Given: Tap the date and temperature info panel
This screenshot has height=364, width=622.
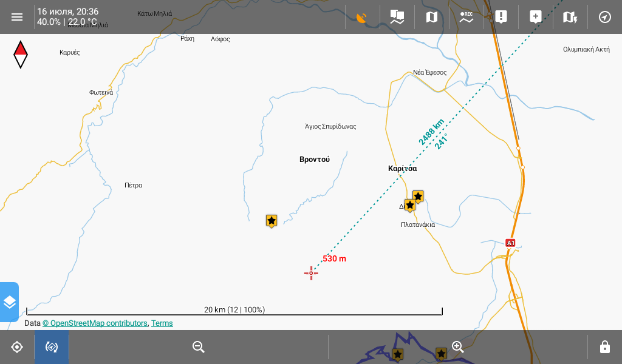Looking at the screenshot, I should tap(67, 17).
